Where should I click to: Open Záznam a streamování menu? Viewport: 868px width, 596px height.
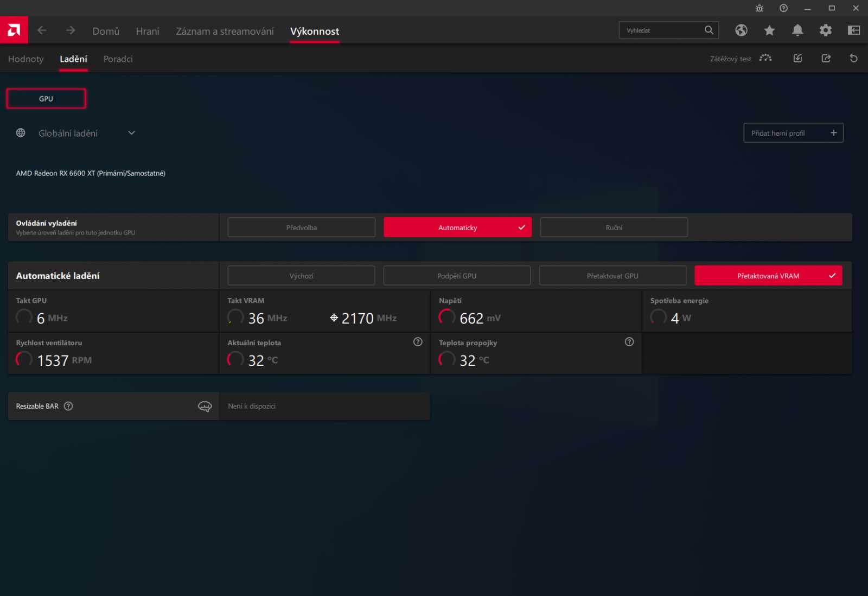[x=225, y=31]
